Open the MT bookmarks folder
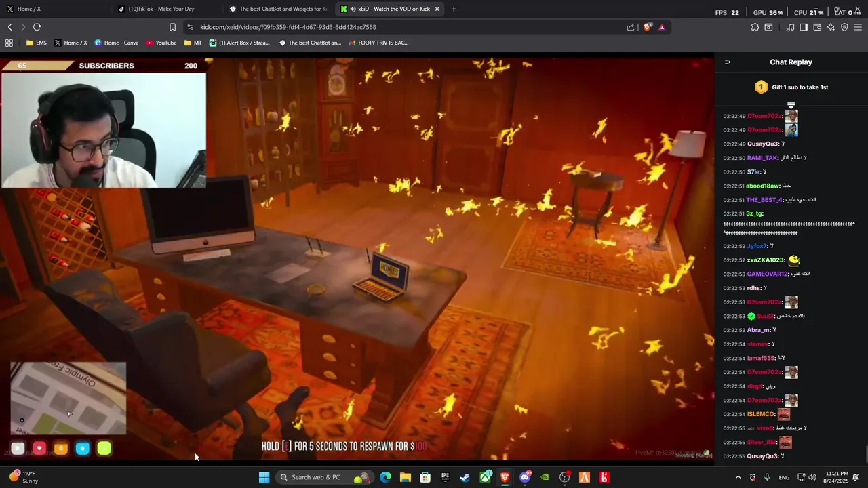 click(193, 43)
